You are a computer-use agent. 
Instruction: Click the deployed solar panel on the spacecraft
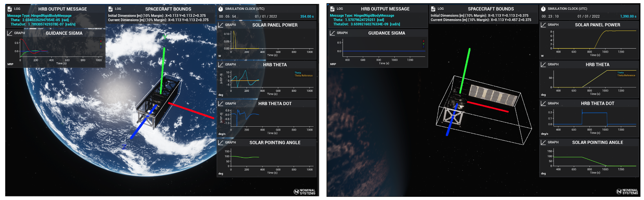pyautogui.click(x=494, y=96)
